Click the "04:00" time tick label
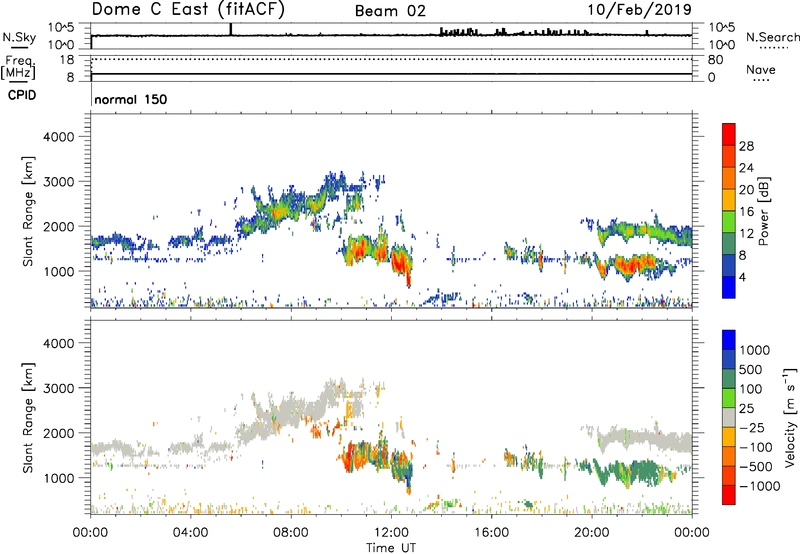 coord(190,533)
